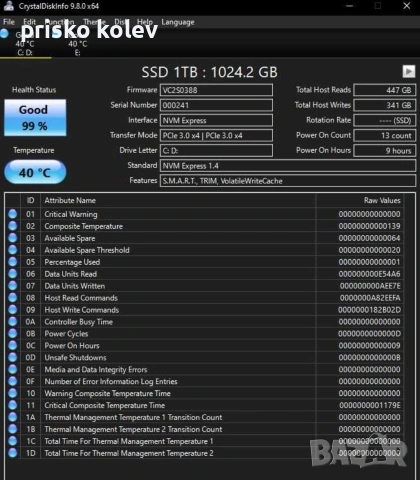Click status circle for Media and Data Integrity Errors
The width and height of the screenshot is (420, 480).
click(13, 369)
